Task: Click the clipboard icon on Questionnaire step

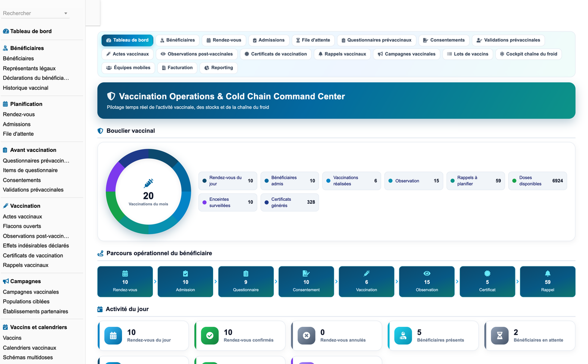Action: click(x=245, y=273)
